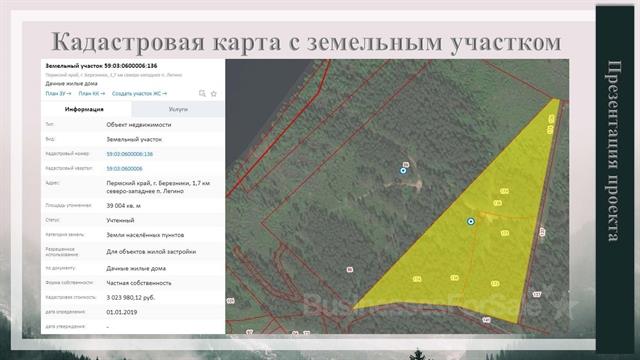The width and height of the screenshot is (640, 360).
Task: Click the zoom-to-parcel magnifier icon
Action: point(202,93)
